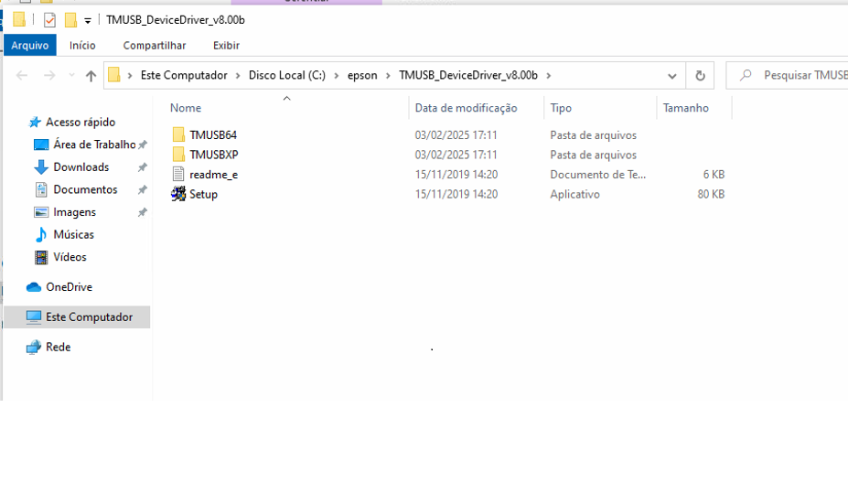
Task: Open Documentos in navigation pane
Action: point(85,189)
